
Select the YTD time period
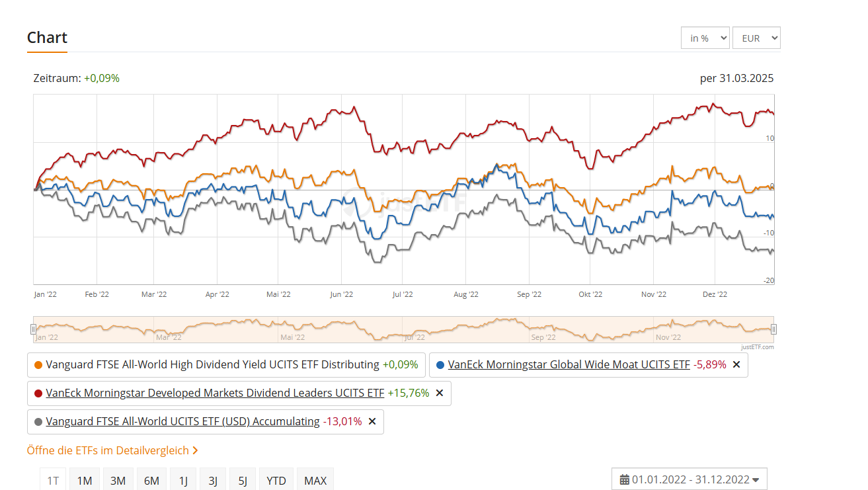276,481
